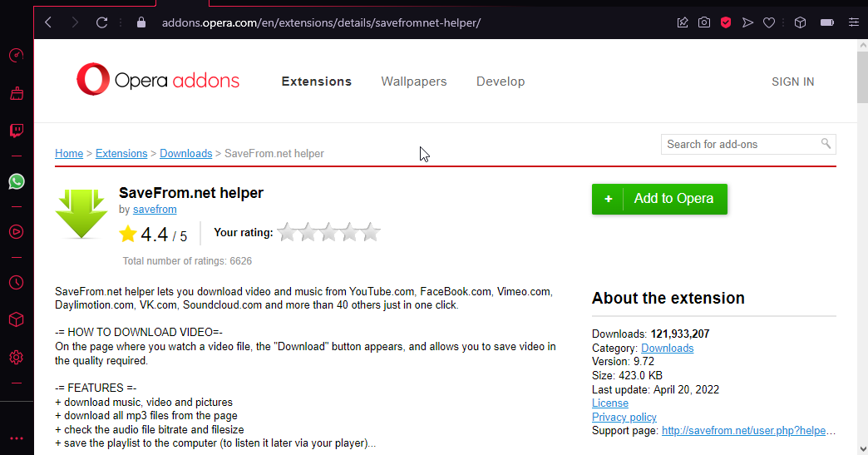The width and height of the screenshot is (868, 455).
Task: Go to Extensions breadcrumb link
Action: tap(121, 153)
